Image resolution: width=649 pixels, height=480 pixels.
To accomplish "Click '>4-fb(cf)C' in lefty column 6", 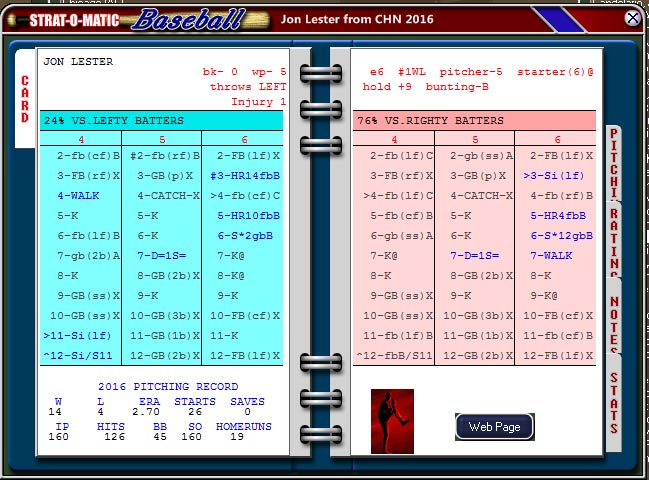I will (245, 196).
